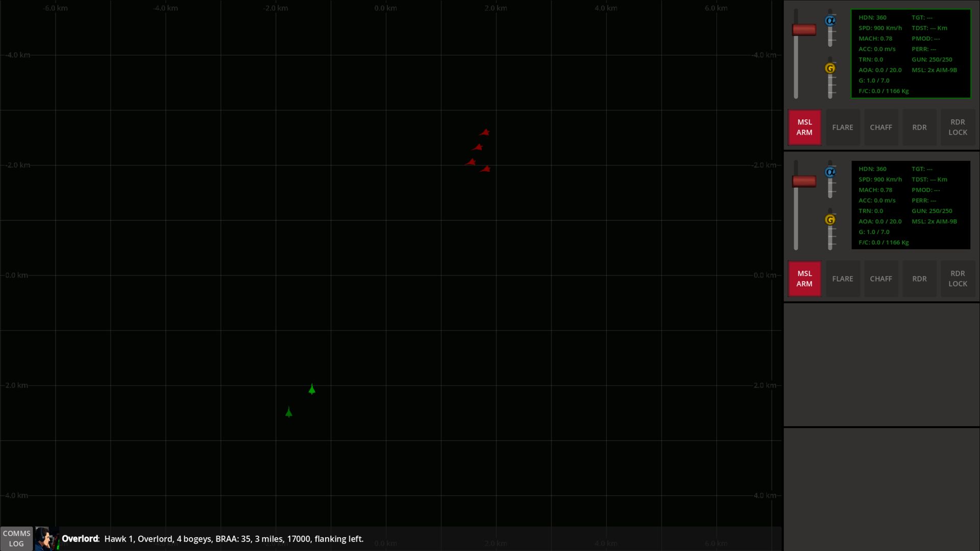The image size is (980, 551).
Task: Click the yellow G-limit knob in top panel
Action: tap(830, 68)
